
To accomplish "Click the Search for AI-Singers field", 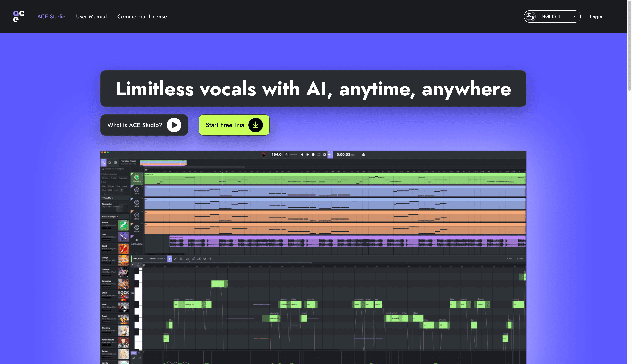I will [115, 169].
